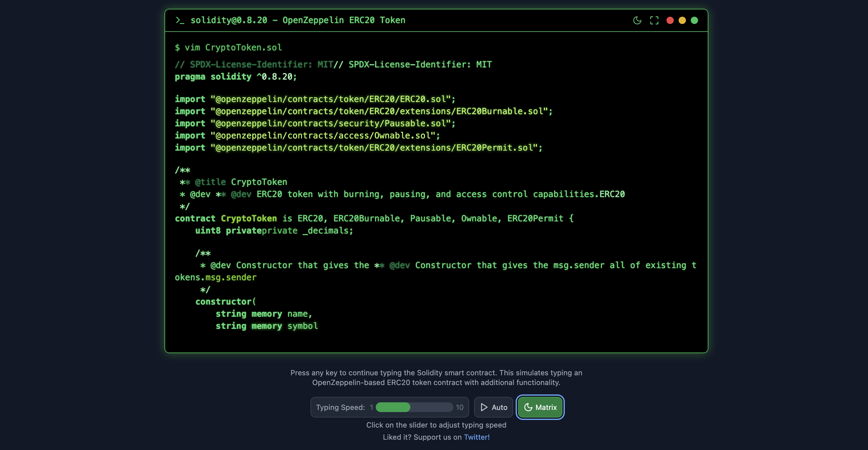The image size is (868, 450).
Task: Start Auto typing mode
Action: pos(493,407)
